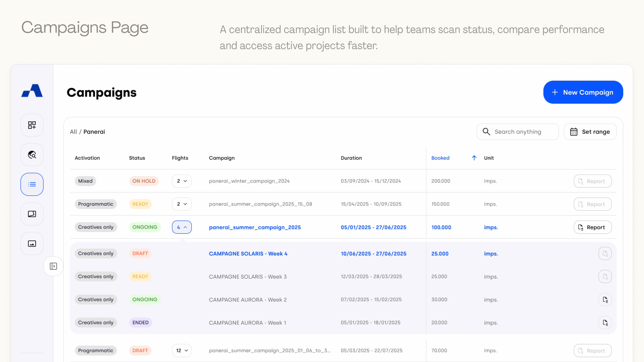Click the duration 15/04/2025 - 10/09/2025
644x362 pixels.
(371, 204)
